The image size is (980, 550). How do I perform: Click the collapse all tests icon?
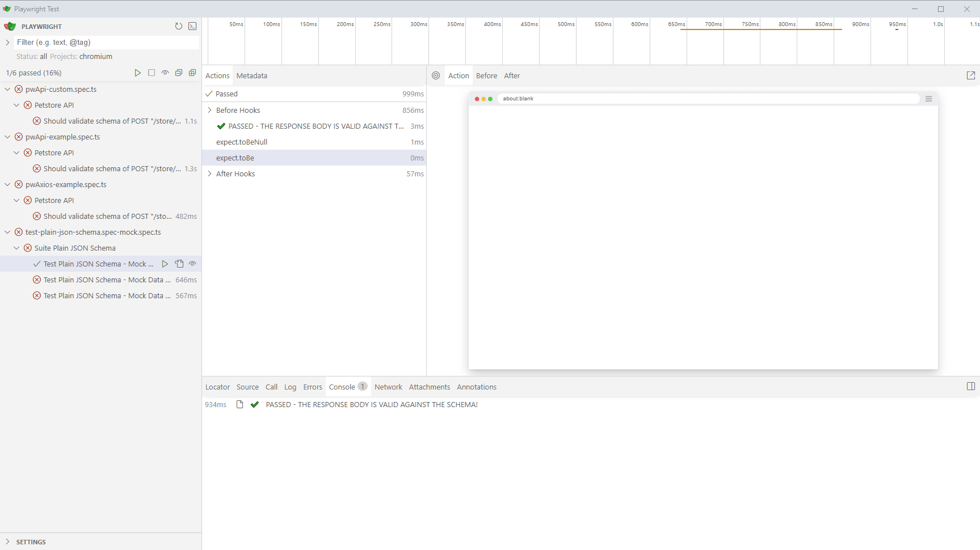tap(179, 73)
